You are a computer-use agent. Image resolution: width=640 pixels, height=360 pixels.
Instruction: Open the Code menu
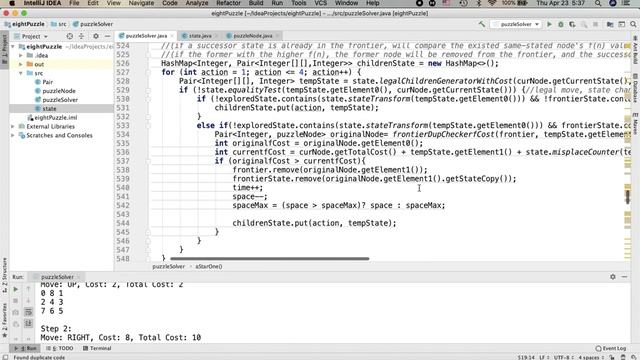tap(170, 3)
